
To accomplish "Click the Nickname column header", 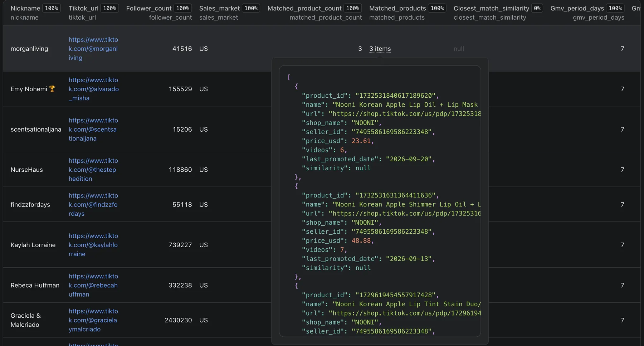I will [25, 8].
